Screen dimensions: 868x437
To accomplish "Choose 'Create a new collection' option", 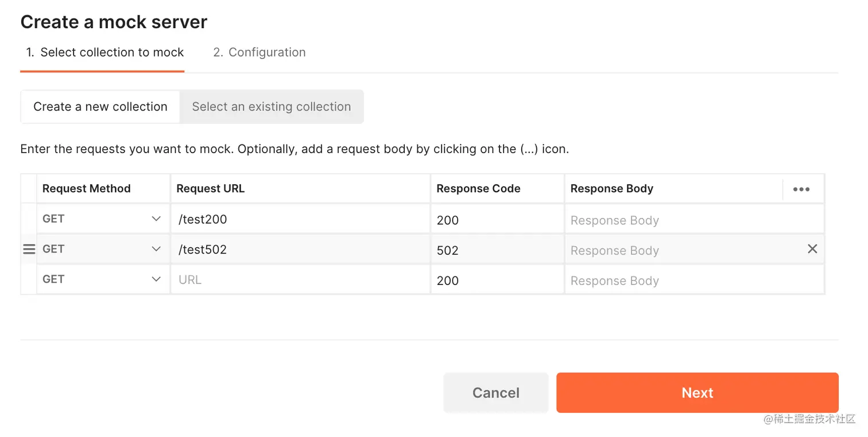I will [x=100, y=107].
